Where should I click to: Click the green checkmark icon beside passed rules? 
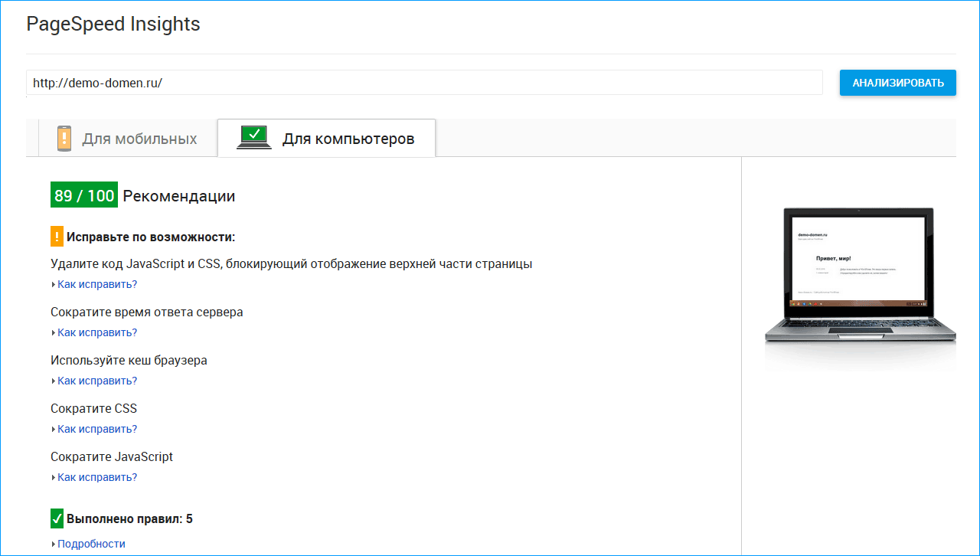coord(57,518)
